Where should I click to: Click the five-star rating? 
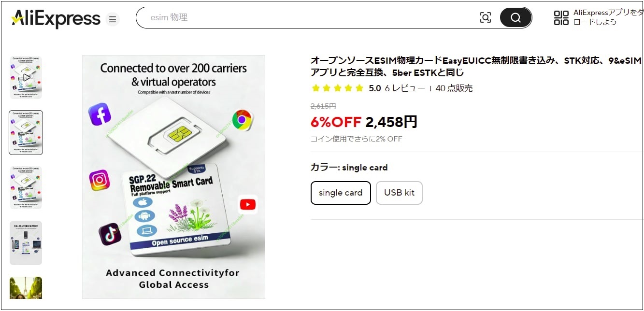point(338,88)
